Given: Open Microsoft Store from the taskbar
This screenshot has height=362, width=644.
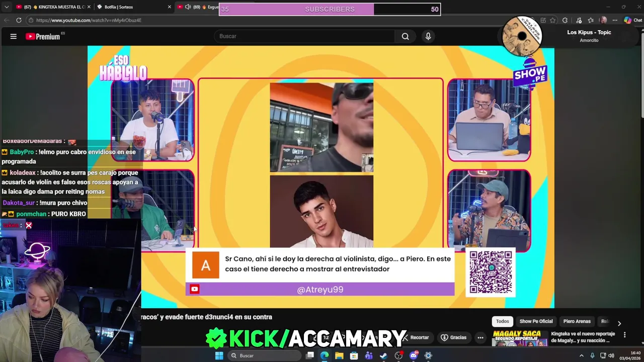Looking at the screenshot, I should pyautogui.click(x=354, y=355).
